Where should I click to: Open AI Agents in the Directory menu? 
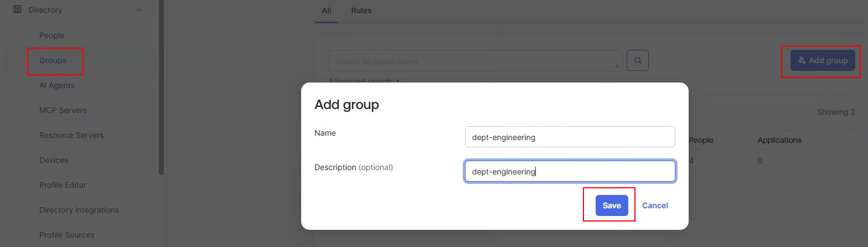[57, 85]
